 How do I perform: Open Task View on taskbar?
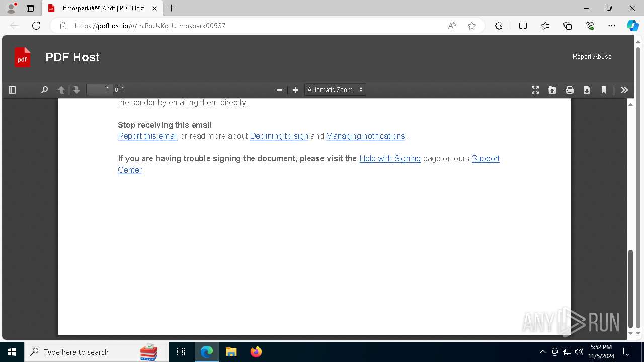pyautogui.click(x=181, y=352)
